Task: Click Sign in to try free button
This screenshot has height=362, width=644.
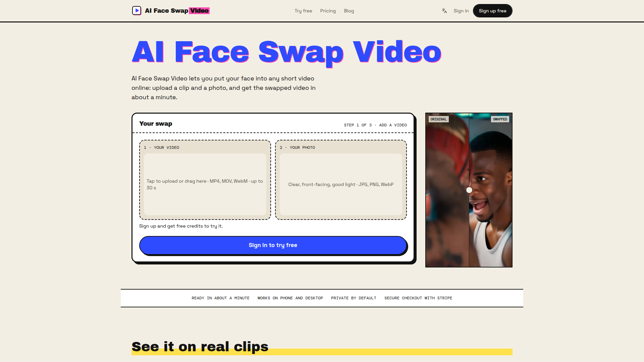Action: [273, 245]
